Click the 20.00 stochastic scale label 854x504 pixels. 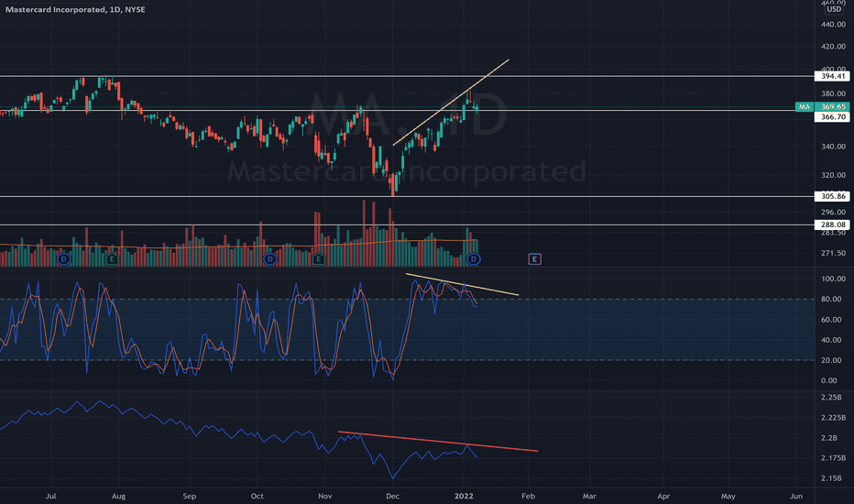click(831, 360)
